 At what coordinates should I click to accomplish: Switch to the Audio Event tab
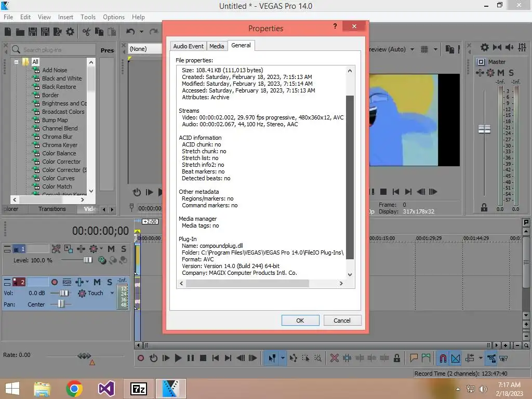click(188, 46)
